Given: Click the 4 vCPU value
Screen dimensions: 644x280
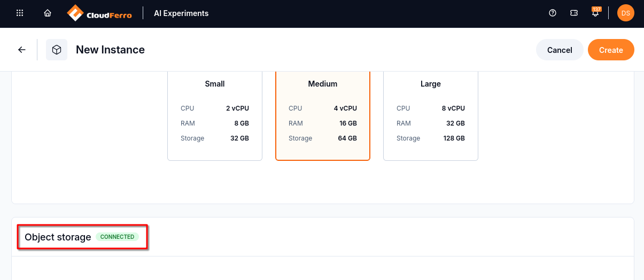Looking at the screenshot, I should pyautogui.click(x=345, y=108).
